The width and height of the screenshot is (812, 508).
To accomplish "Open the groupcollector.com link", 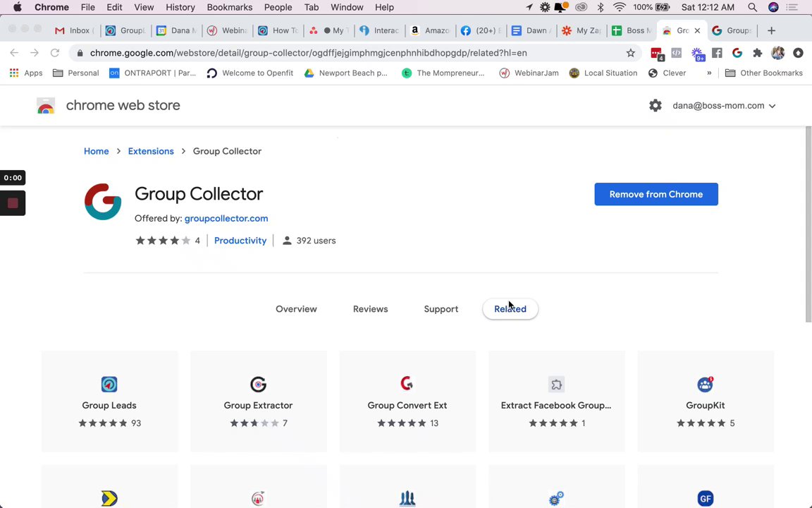I will coord(226,219).
